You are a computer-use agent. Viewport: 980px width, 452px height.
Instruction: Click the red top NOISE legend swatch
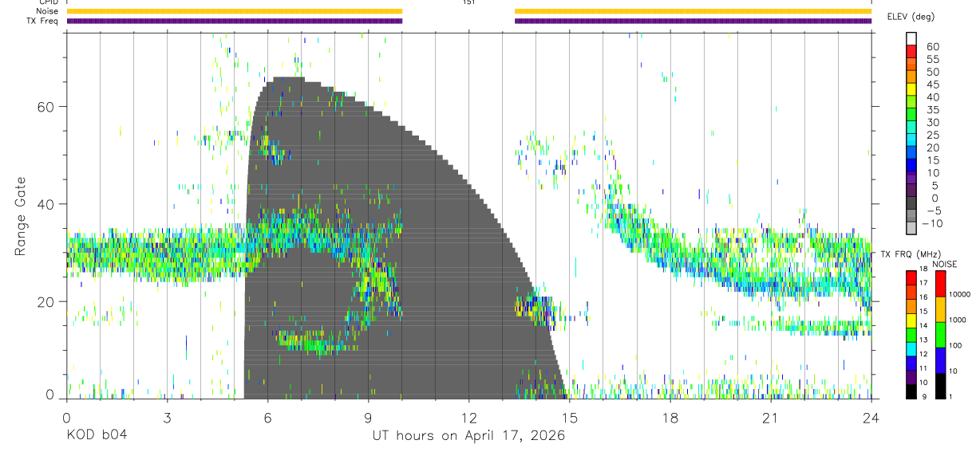939,283
